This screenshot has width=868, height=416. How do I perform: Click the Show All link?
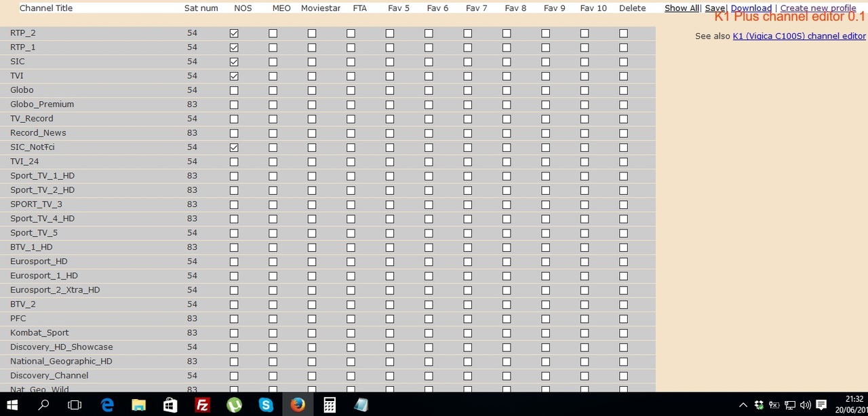click(682, 8)
